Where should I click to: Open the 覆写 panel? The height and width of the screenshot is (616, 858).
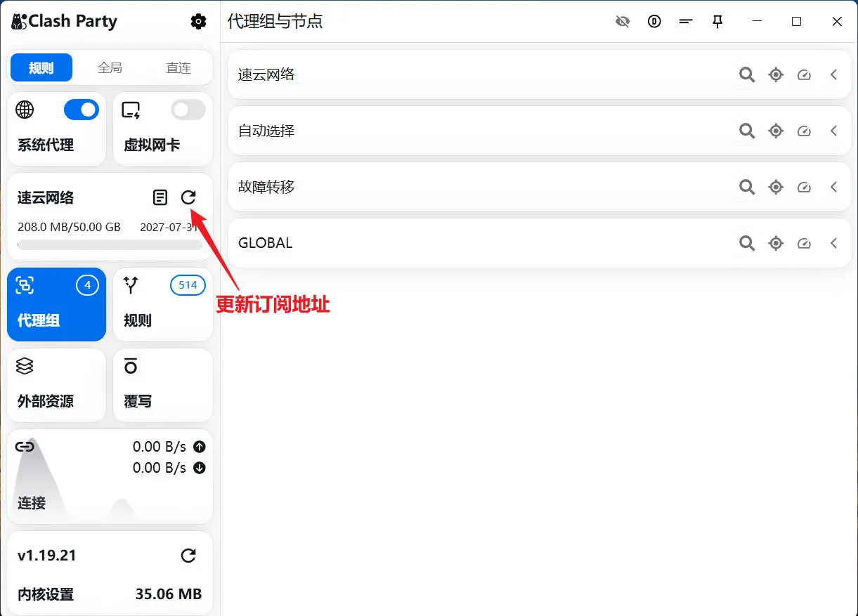click(x=162, y=385)
